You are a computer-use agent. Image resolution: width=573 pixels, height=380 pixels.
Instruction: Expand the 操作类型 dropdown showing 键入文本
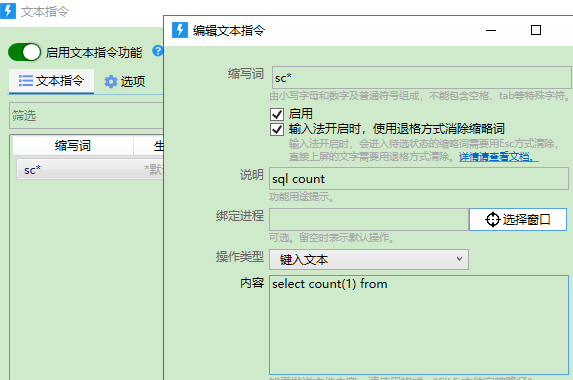[369, 259]
